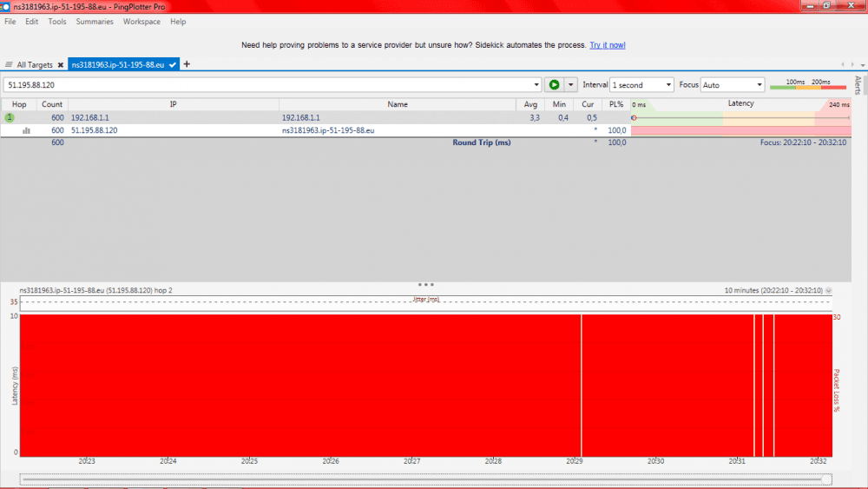Click the plus icon to add new tab
868x489 pixels.
pyautogui.click(x=187, y=64)
